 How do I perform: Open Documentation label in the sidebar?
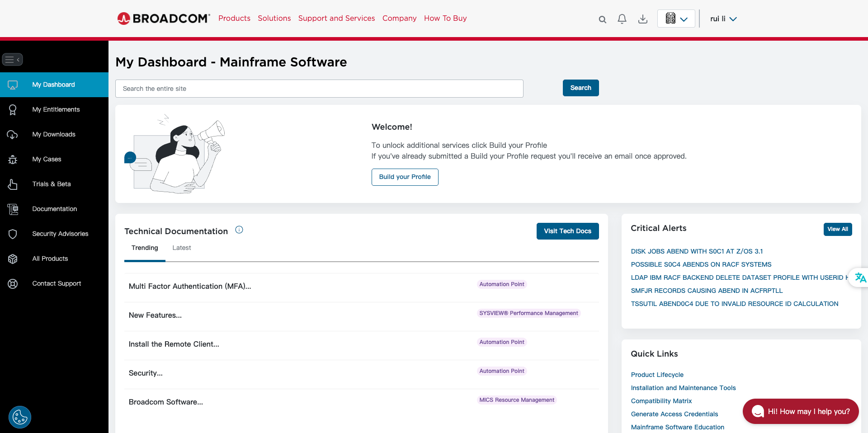click(x=55, y=209)
